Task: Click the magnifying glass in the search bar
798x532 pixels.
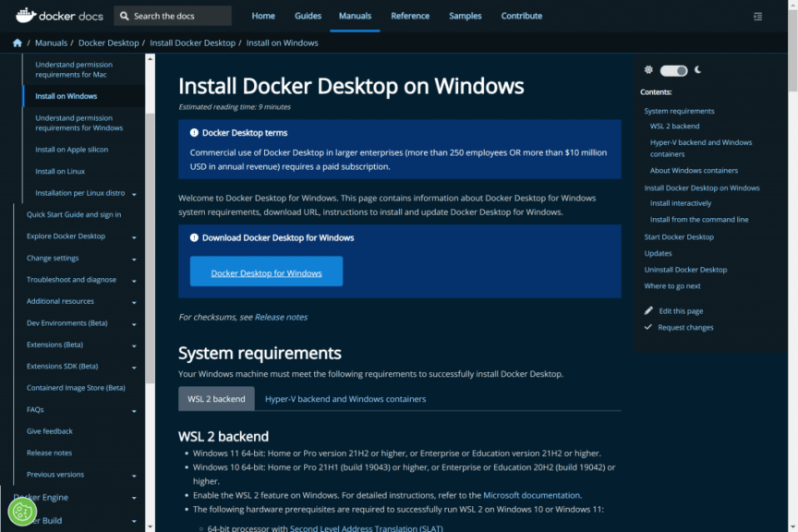Action: 124,15
